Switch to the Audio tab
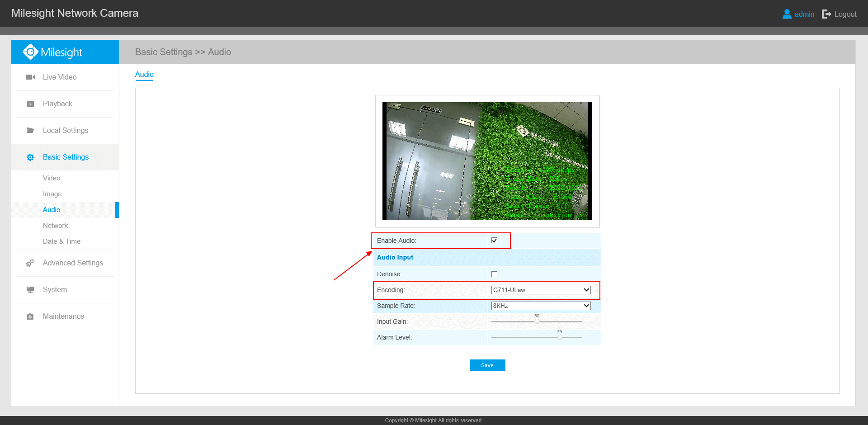The height and width of the screenshot is (425, 868). click(x=144, y=74)
